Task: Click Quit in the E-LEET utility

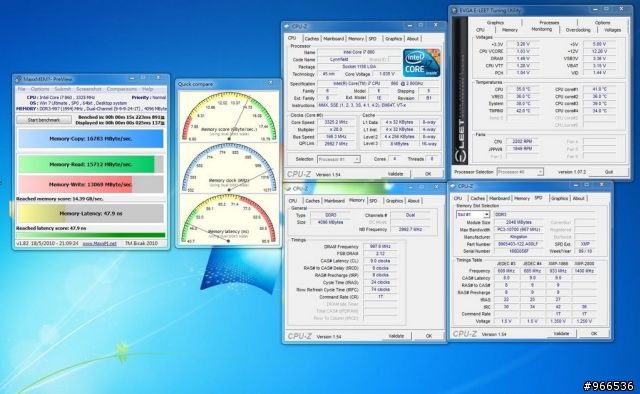Action: point(609,172)
